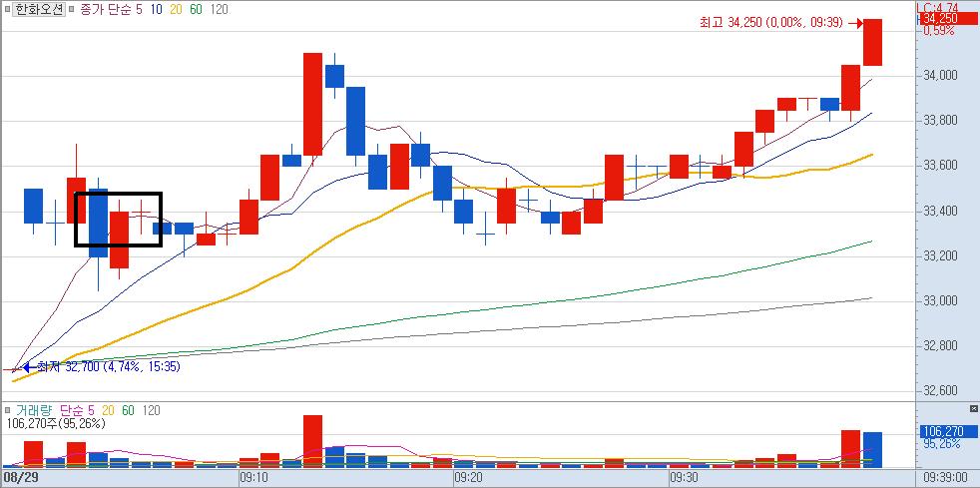Click the 32,600 price axis label

tap(941, 391)
